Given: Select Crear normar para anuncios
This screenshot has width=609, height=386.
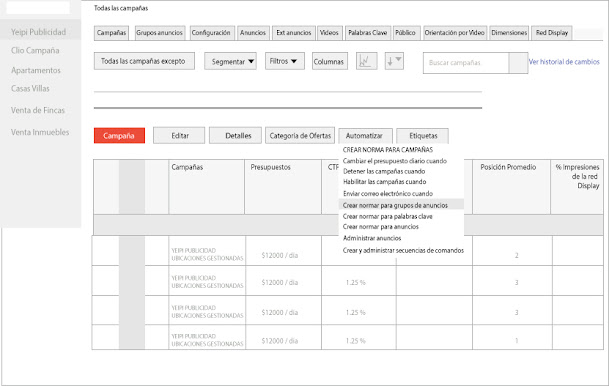Looking at the screenshot, I should [381, 226].
